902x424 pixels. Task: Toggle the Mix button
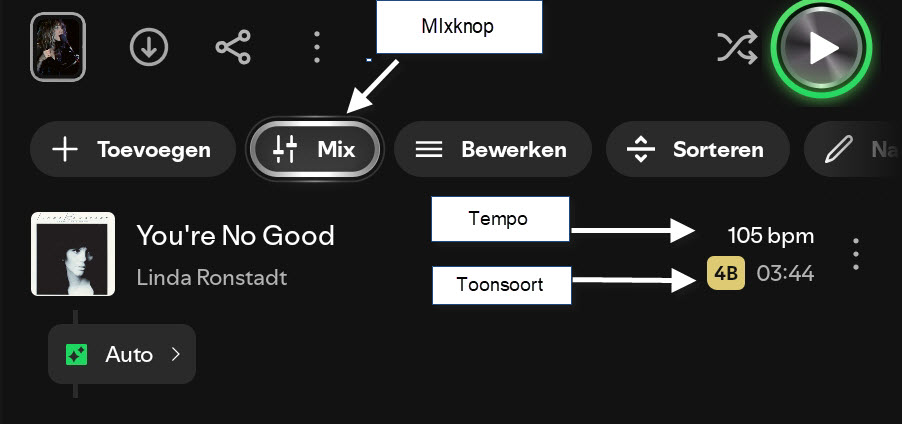(316, 150)
